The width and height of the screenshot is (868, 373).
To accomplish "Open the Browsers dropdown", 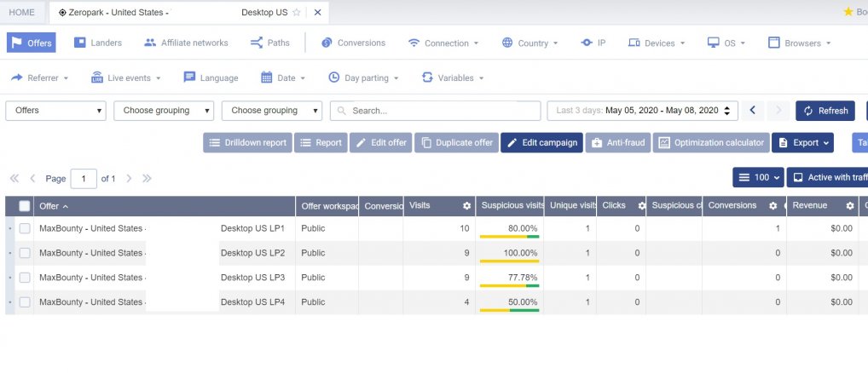I will [x=799, y=43].
